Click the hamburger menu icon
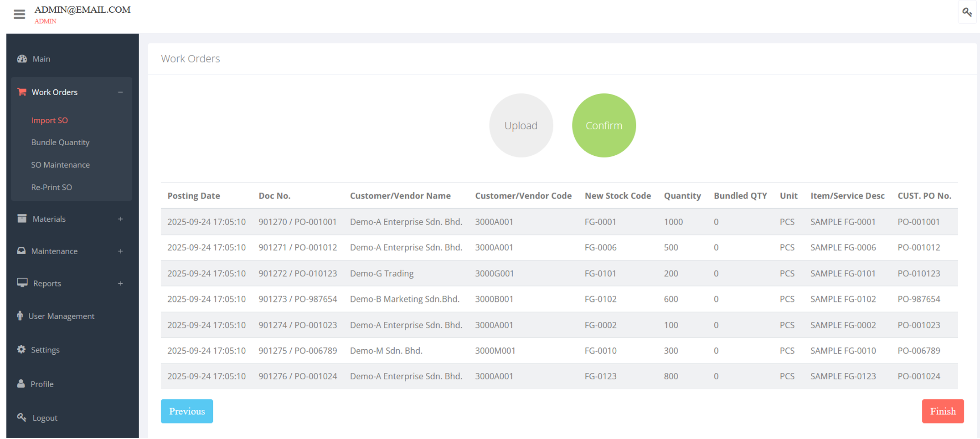Viewport: 980px width, 439px height. [19, 15]
